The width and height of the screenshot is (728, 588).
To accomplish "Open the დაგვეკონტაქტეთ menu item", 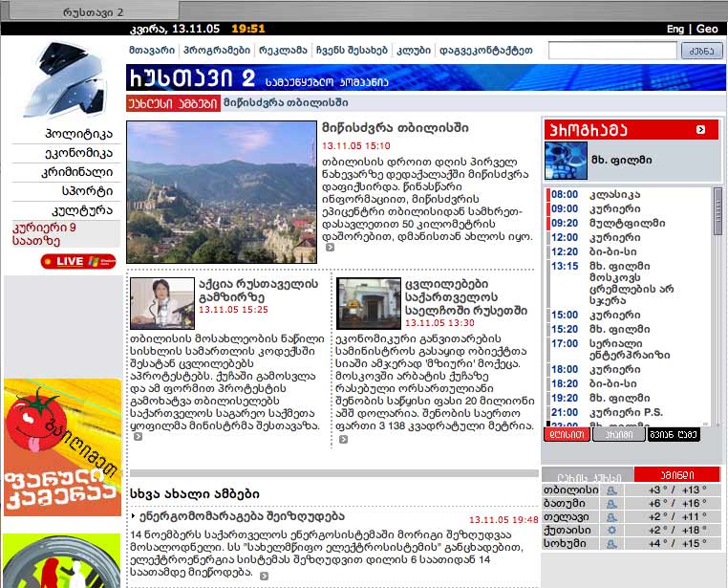I will pyautogui.click(x=486, y=50).
